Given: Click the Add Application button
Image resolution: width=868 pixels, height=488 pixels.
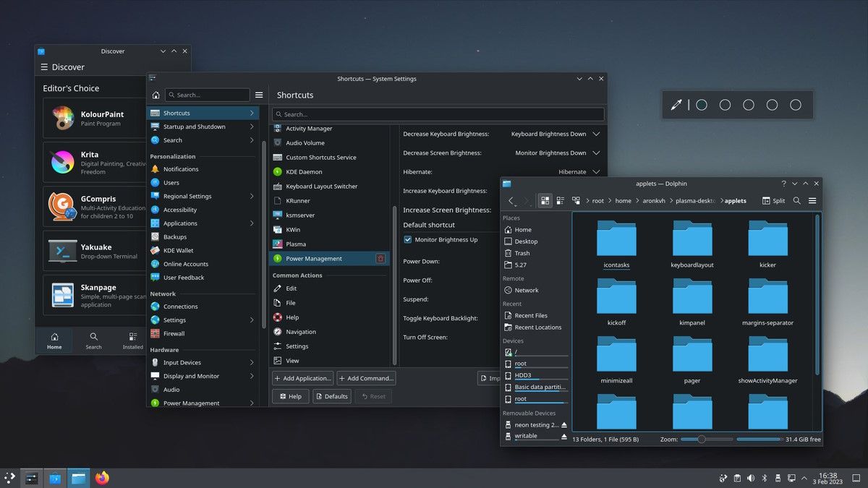Looking at the screenshot, I should coord(302,377).
